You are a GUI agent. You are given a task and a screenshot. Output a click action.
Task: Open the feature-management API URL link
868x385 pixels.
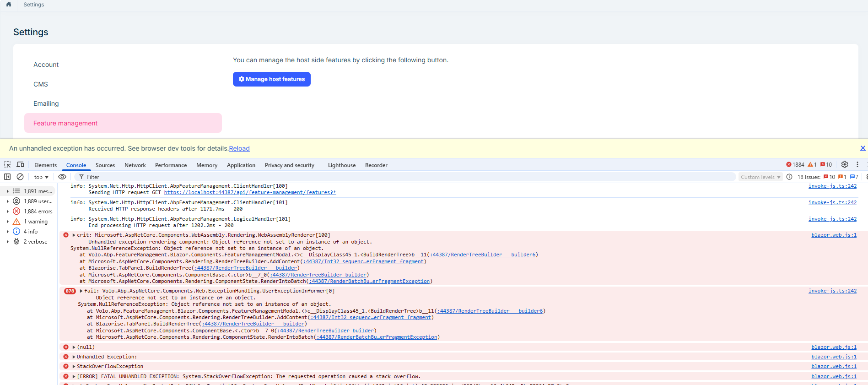point(250,193)
